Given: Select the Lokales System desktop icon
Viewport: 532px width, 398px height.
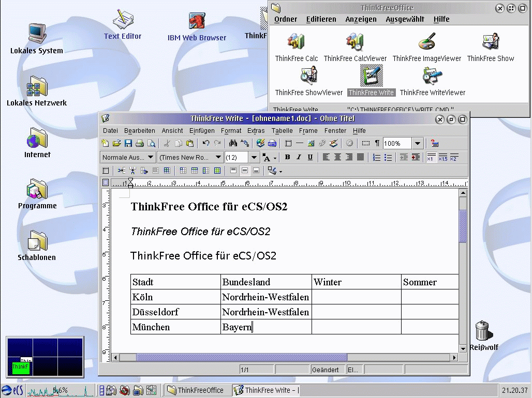Looking at the screenshot, I should click(37, 39).
